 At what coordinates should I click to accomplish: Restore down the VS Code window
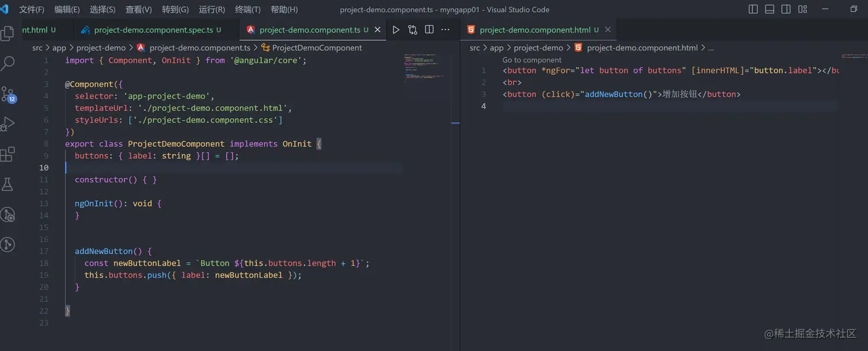[x=854, y=9]
